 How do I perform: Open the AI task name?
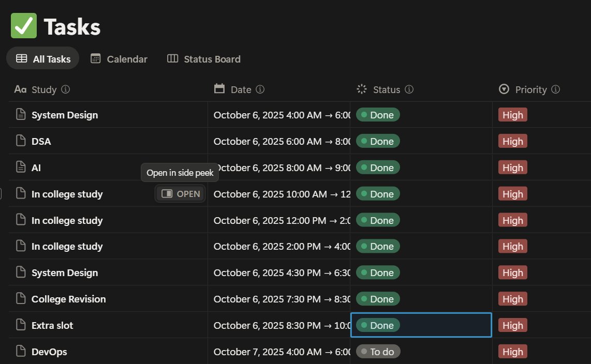[x=36, y=168]
